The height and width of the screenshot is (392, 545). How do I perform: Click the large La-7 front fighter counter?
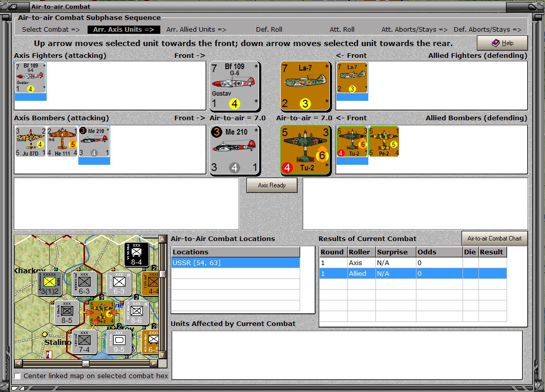[x=305, y=86]
